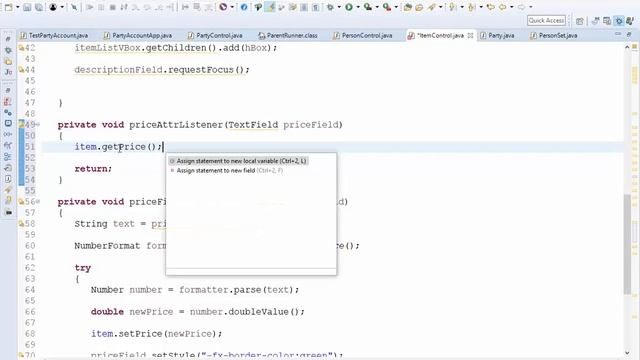Switch to the TestPartyAccount.java tab
Viewport: 640px width, 360px height.
point(54,36)
